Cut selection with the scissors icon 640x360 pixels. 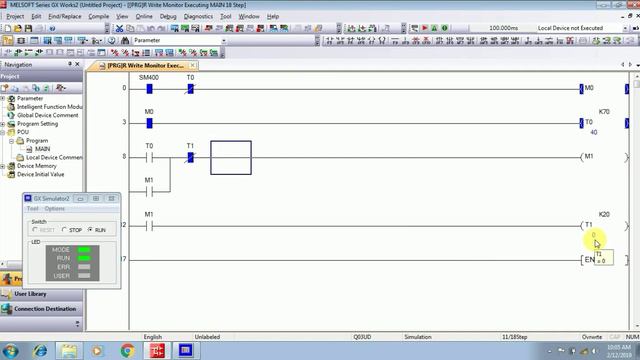click(119, 28)
